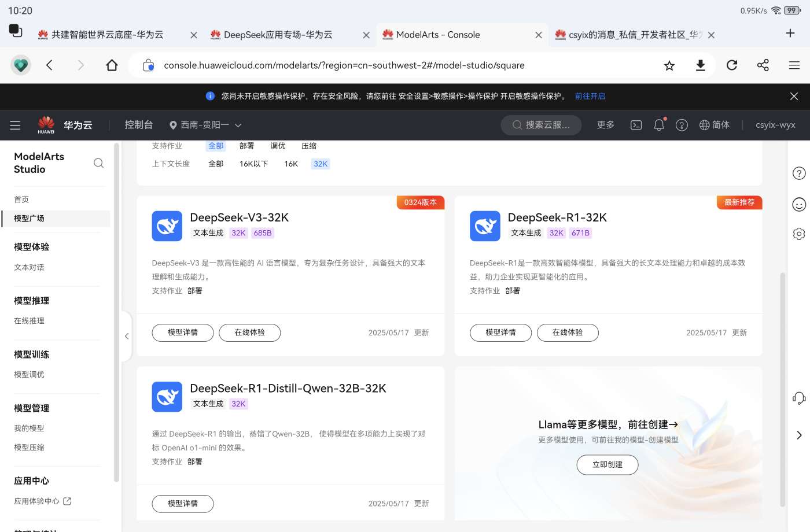
Task: Open a new browser tab
Action: tap(790, 33)
